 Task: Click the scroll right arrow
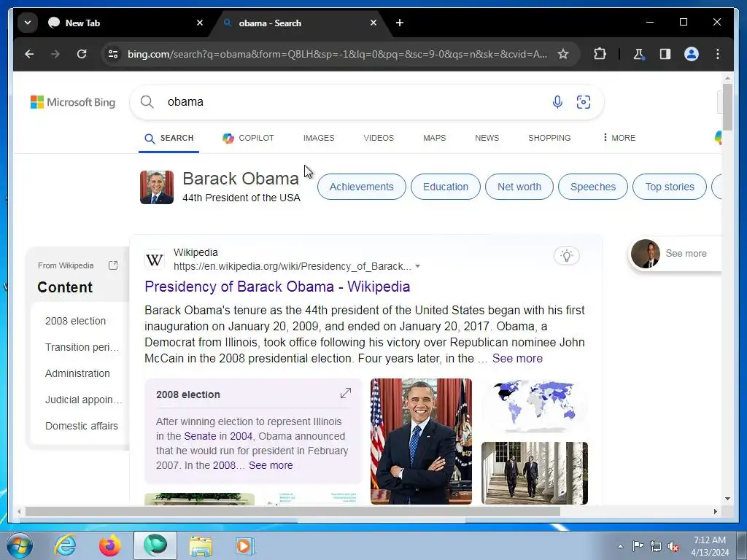(715, 511)
